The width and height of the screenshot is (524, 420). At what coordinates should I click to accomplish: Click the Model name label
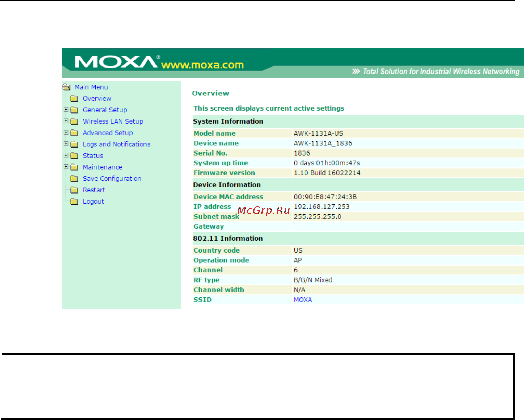(214, 133)
